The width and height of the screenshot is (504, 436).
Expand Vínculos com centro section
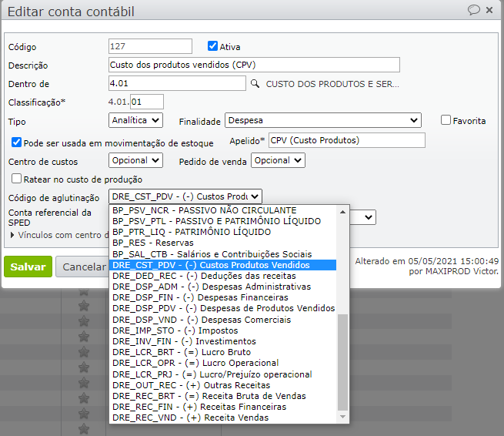12,235
